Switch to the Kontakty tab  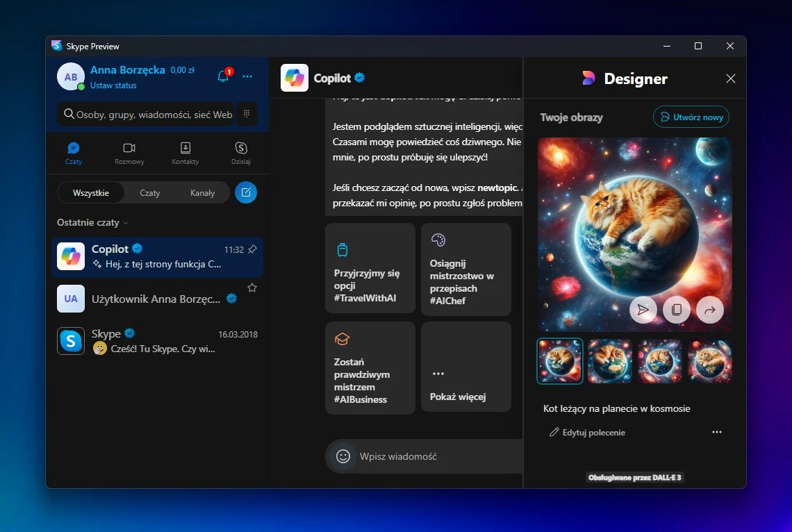coord(185,153)
